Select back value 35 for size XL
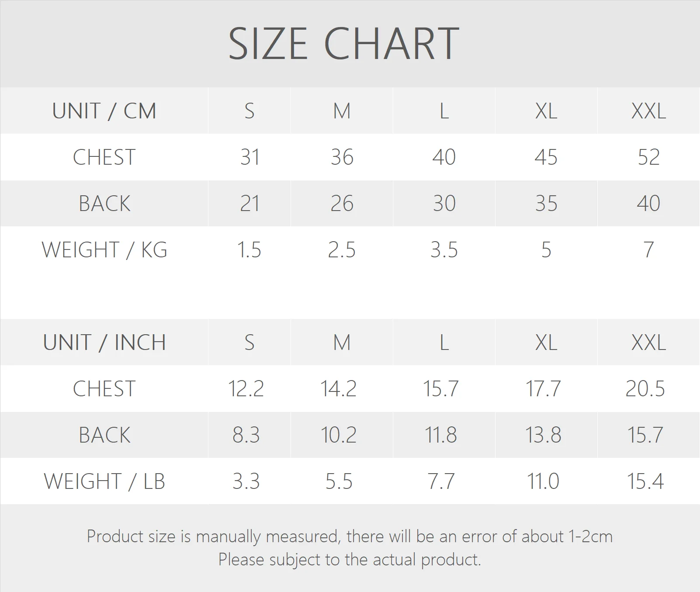The image size is (700, 592). pyautogui.click(x=546, y=204)
